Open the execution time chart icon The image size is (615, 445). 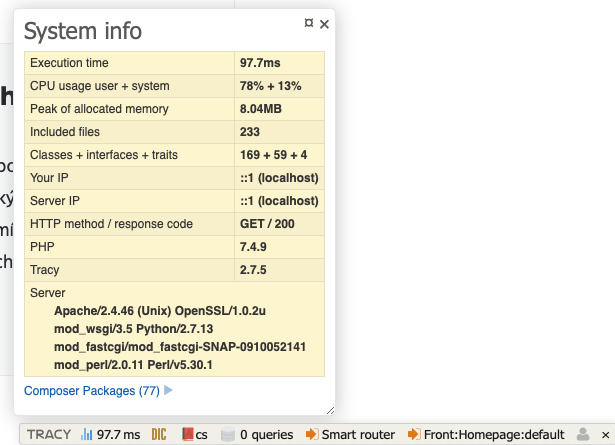[86, 434]
